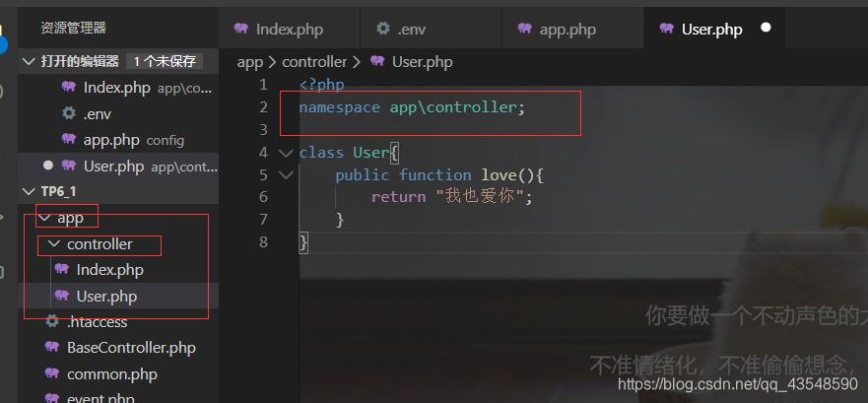Click the PHP icon on User.php tab
The image size is (868, 403).
pos(666,29)
